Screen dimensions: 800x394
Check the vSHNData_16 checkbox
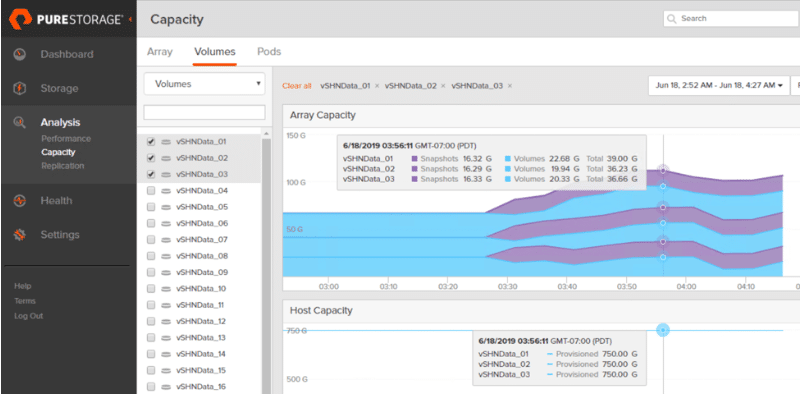[151, 387]
